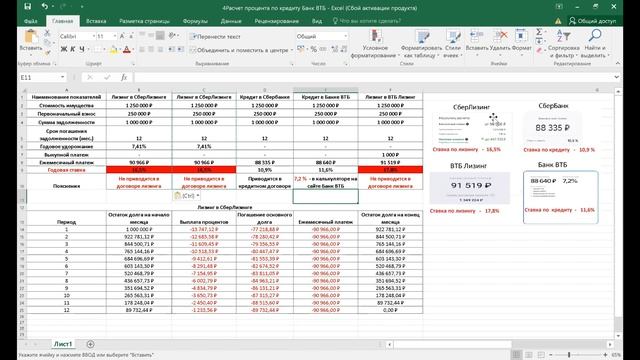
Task: Click the Clear eraser icon
Action: [539, 51]
